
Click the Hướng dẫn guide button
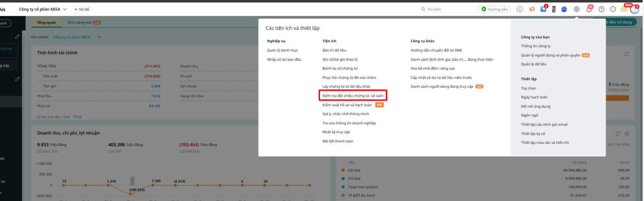point(494,9)
